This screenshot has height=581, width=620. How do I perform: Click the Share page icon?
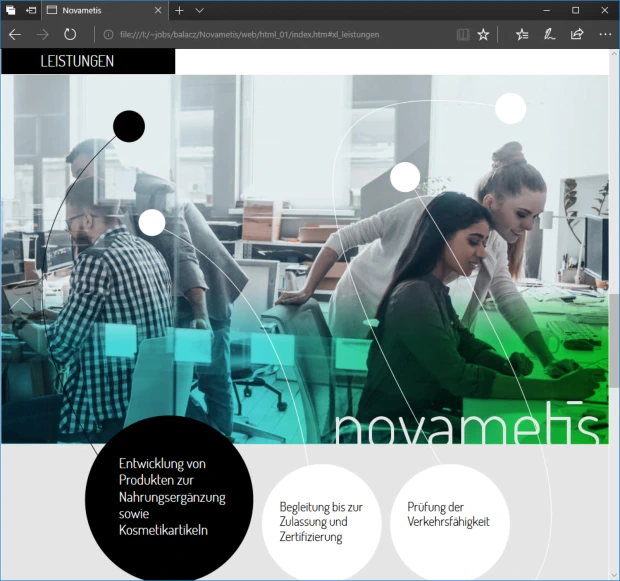[x=577, y=34]
